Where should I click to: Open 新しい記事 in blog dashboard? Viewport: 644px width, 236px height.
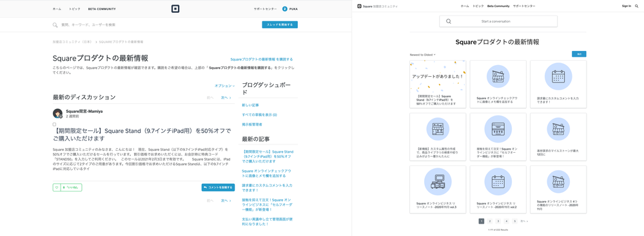(250, 105)
